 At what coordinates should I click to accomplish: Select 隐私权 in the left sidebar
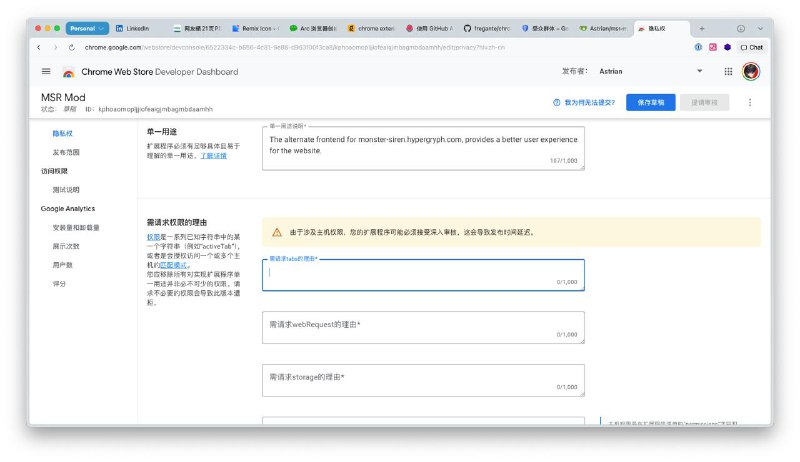(x=62, y=134)
